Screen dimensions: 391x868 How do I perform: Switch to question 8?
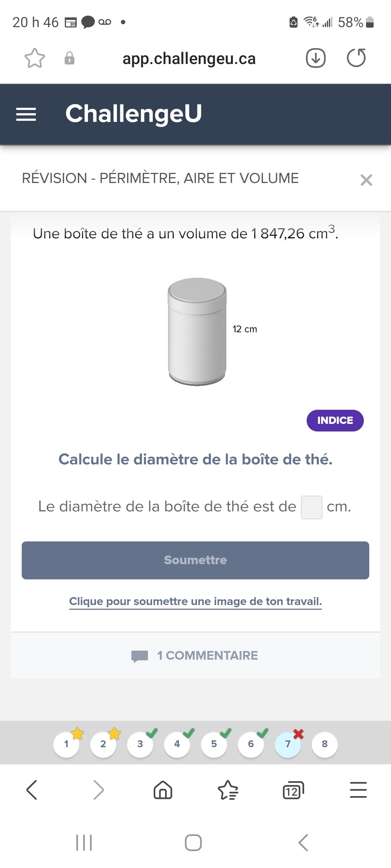coord(324,744)
